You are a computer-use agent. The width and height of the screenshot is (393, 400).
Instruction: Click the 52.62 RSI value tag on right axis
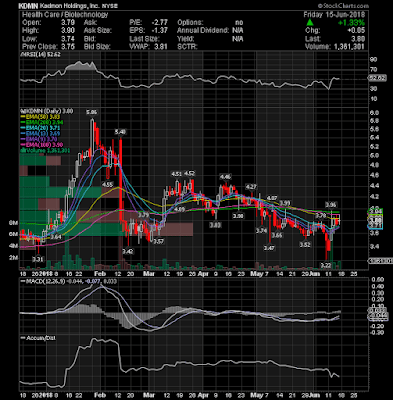(x=377, y=79)
